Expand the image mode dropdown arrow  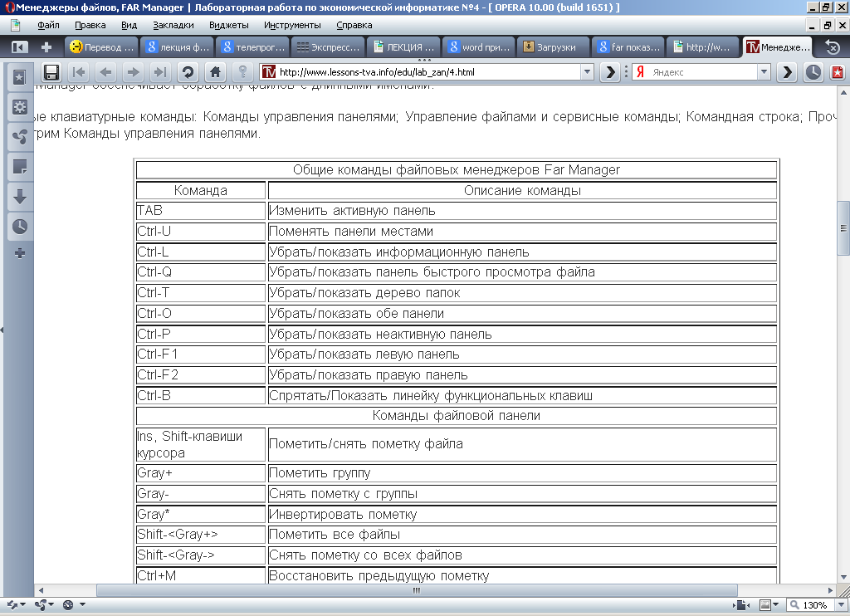pos(776,604)
